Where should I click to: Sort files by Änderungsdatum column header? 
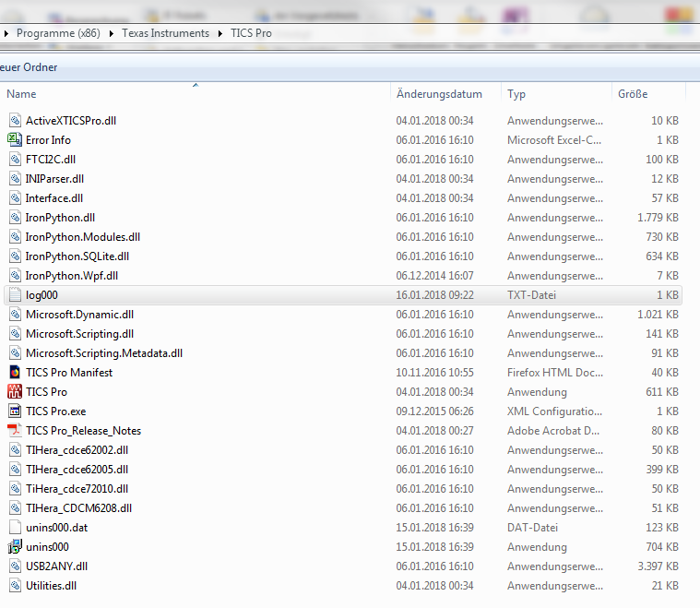pos(439,94)
